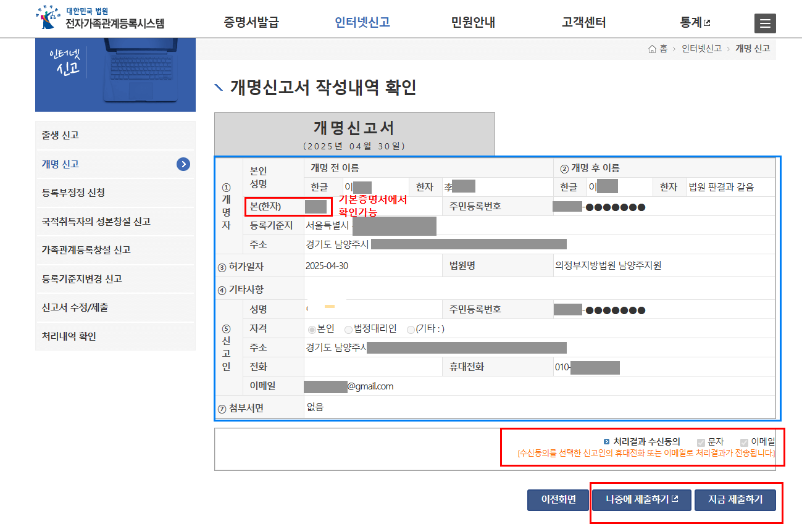802x532 pixels.
Task: Open the 증명서발급 menu
Action: click(249, 22)
